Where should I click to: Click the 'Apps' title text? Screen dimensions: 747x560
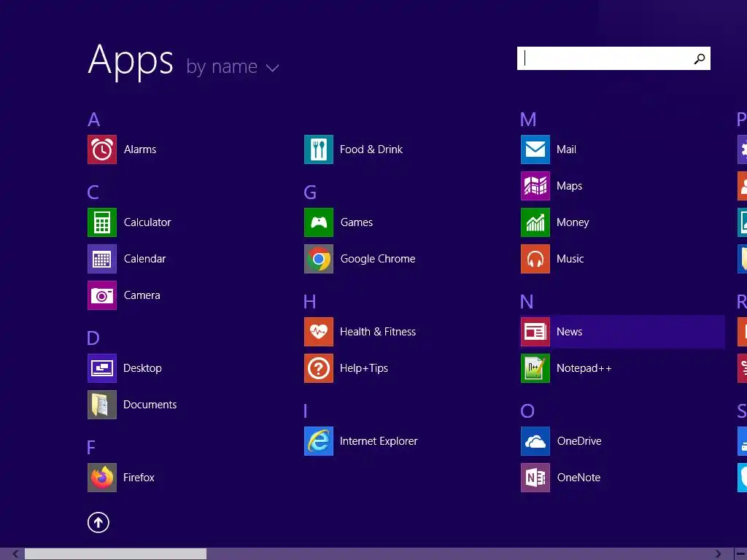[x=131, y=61]
